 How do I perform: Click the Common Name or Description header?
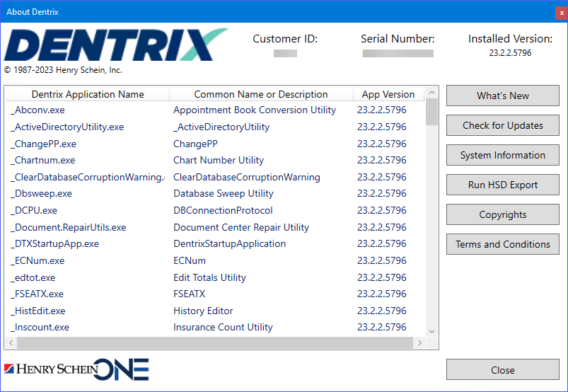(261, 94)
